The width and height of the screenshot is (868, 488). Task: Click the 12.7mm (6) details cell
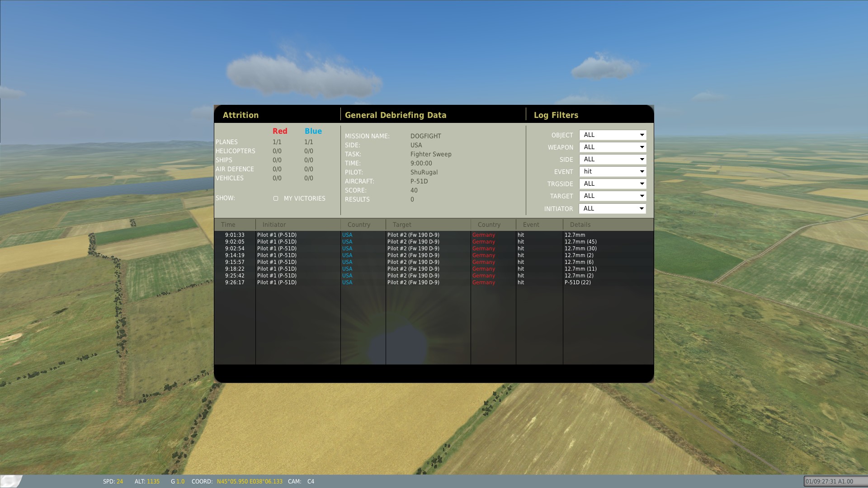click(x=579, y=262)
